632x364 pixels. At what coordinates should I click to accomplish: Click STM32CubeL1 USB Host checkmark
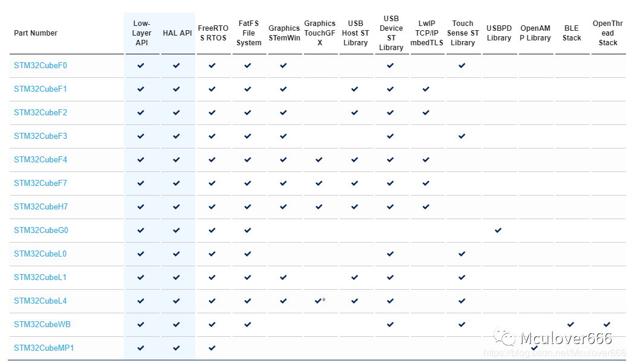tap(355, 278)
